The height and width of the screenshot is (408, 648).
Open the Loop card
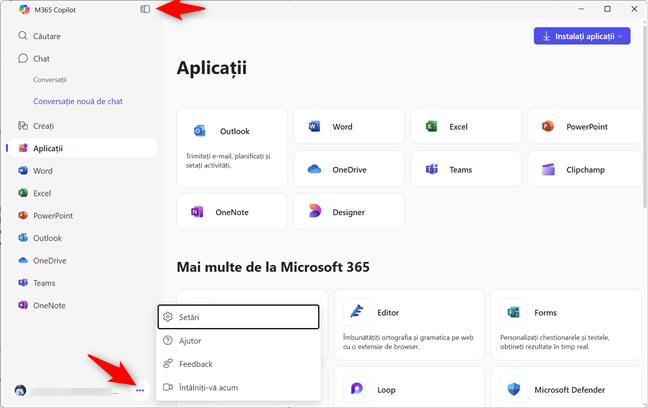click(x=409, y=387)
